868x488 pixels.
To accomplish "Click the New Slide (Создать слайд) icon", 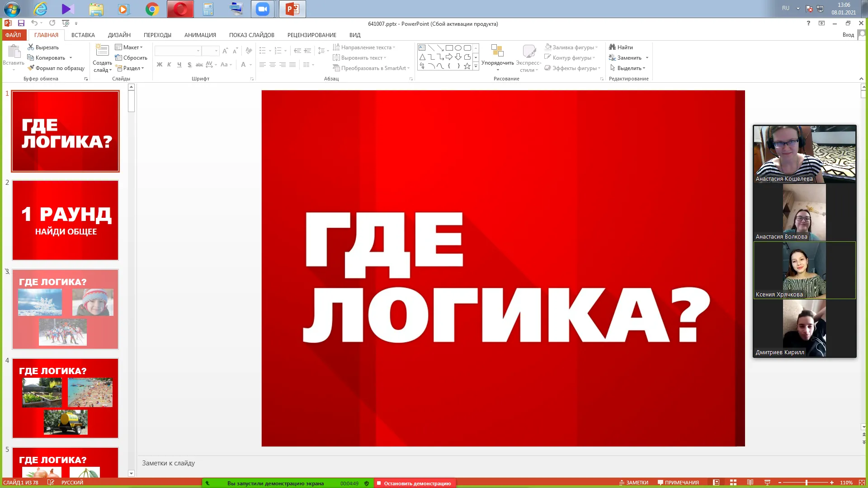I will coord(102,51).
